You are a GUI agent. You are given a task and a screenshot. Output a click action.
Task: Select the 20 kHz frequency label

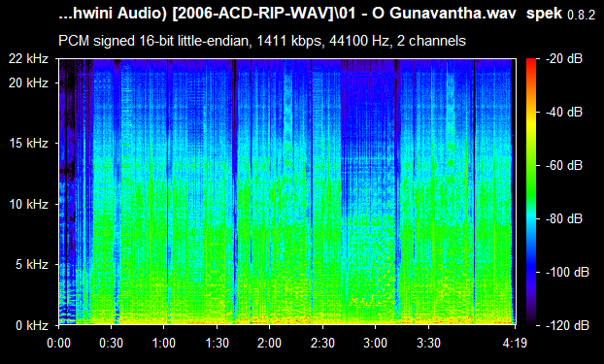click(29, 83)
